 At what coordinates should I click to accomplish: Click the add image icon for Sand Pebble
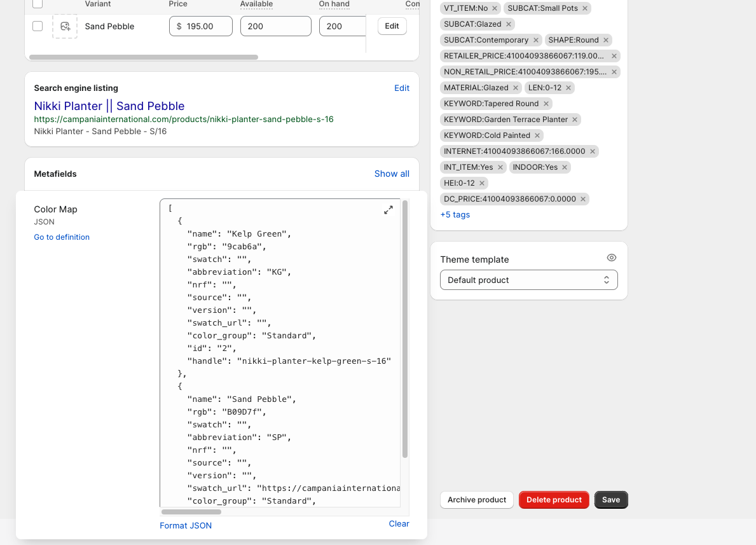[65, 27]
